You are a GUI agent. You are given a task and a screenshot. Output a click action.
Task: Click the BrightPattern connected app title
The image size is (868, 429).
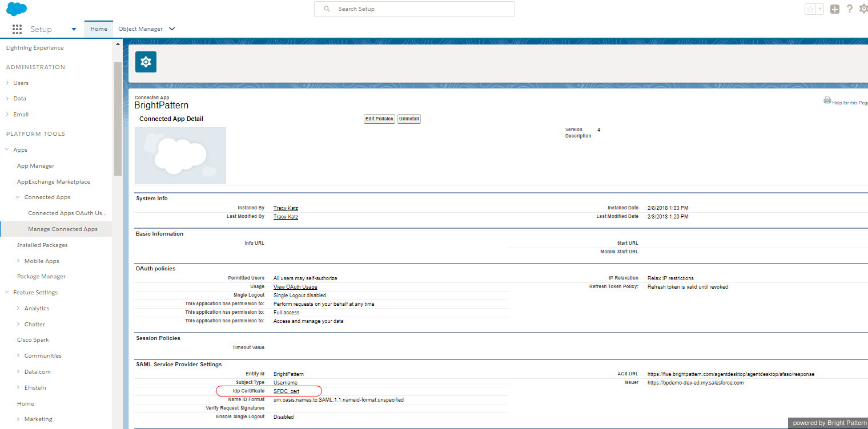162,106
